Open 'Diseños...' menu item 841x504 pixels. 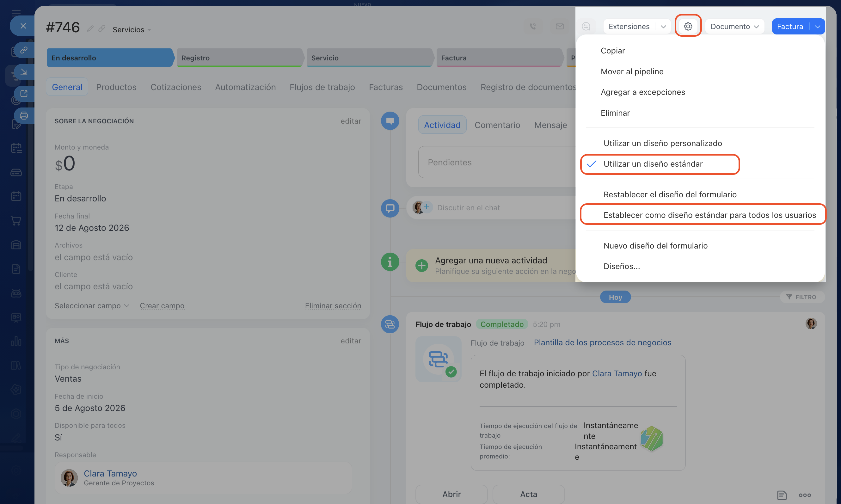pyautogui.click(x=622, y=266)
